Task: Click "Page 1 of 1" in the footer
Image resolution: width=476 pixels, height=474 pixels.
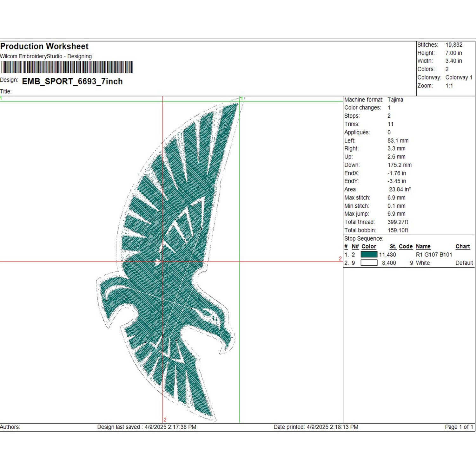Action: (459, 427)
